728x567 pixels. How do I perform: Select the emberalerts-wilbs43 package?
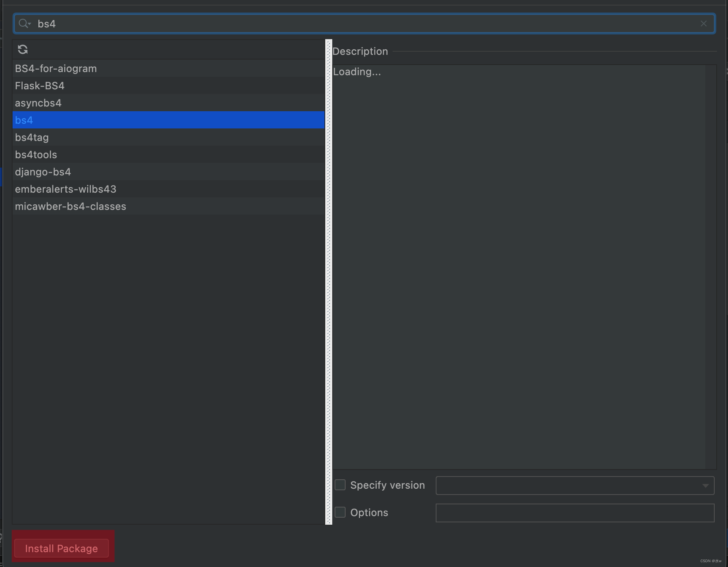pyautogui.click(x=65, y=189)
